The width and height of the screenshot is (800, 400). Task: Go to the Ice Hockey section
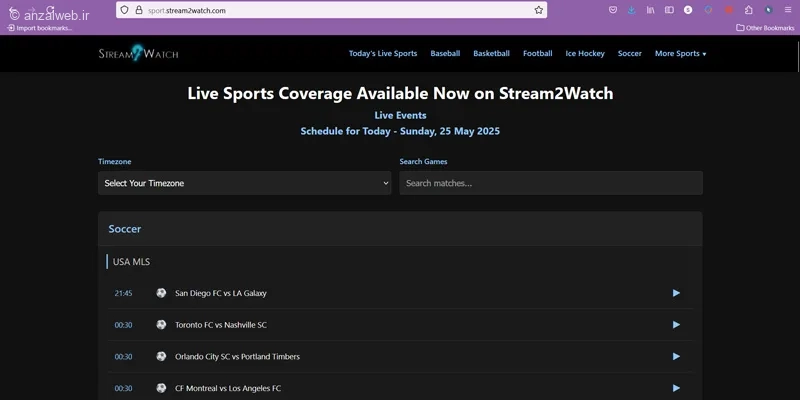[x=585, y=54]
